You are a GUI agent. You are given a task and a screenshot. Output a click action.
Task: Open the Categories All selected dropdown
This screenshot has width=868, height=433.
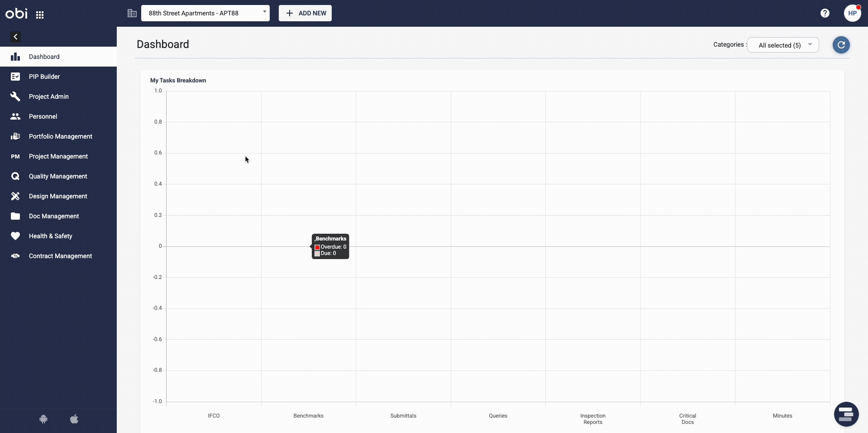pos(783,45)
